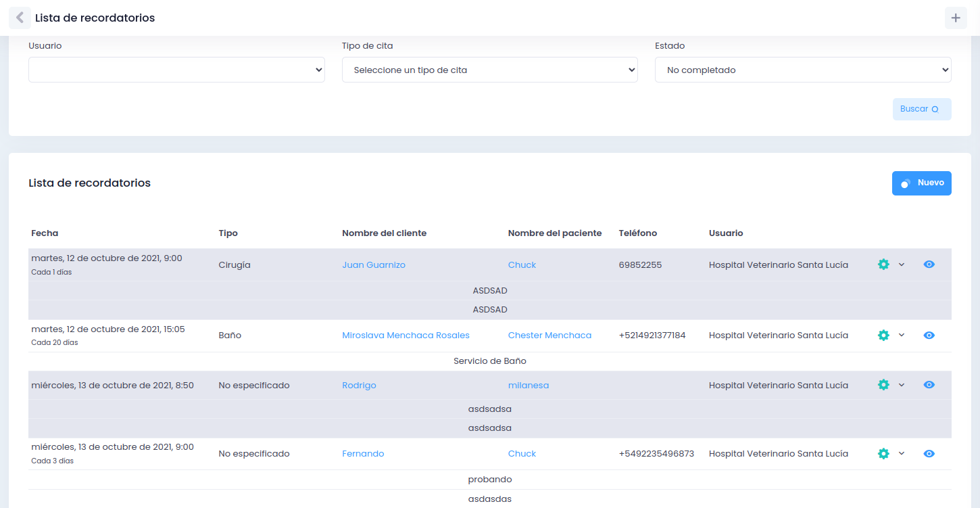The image size is (980, 508).
Task: Go back using the left chevron icon
Action: point(20,18)
